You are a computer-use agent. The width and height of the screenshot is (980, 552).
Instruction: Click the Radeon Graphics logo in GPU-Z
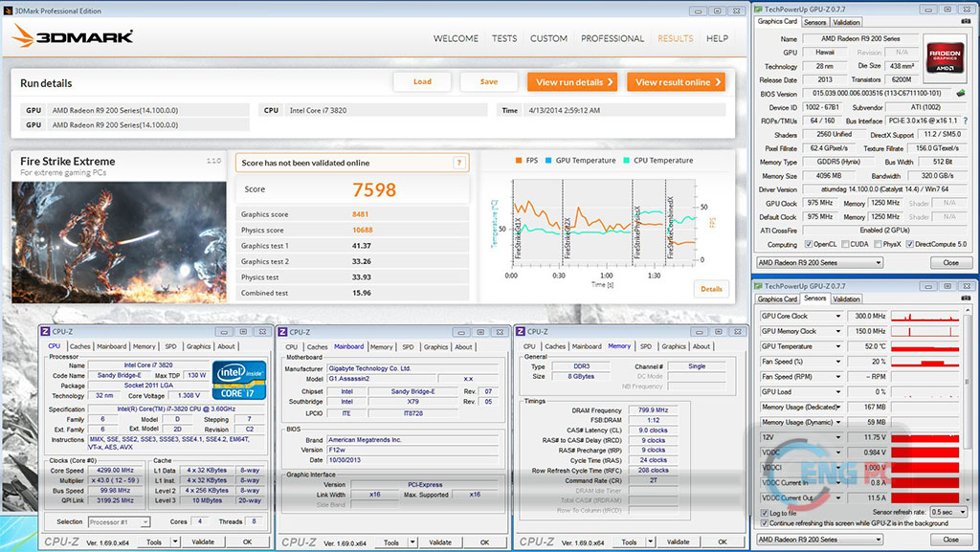click(945, 58)
